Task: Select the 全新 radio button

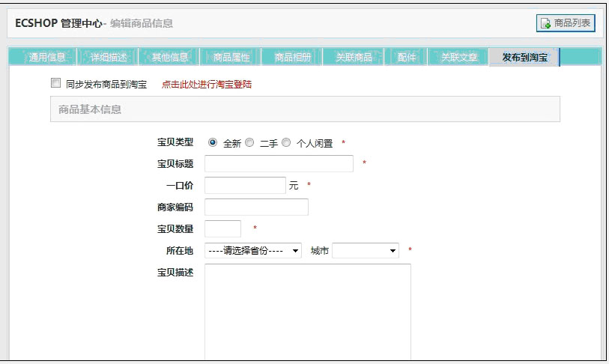Action: point(213,142)
